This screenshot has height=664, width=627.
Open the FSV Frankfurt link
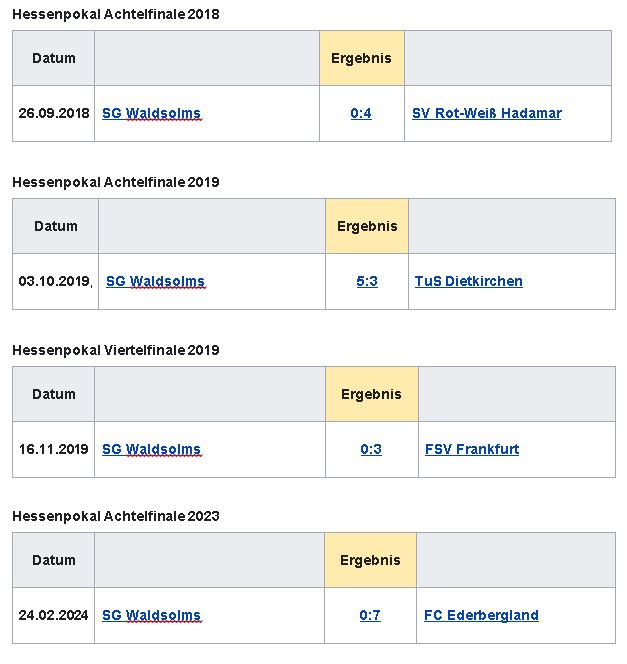tap(472, 449)
